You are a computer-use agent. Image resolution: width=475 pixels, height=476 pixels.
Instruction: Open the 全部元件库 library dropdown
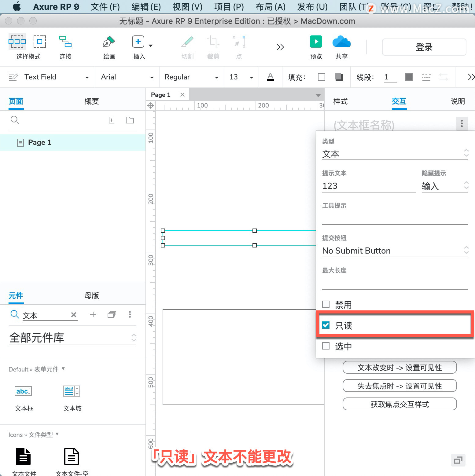[73, 338]
